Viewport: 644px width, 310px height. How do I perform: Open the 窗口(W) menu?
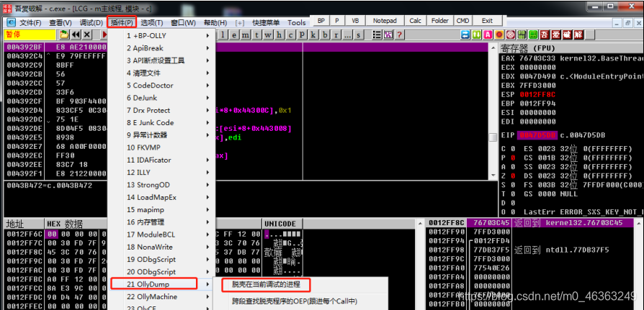[x=183, y=22]
